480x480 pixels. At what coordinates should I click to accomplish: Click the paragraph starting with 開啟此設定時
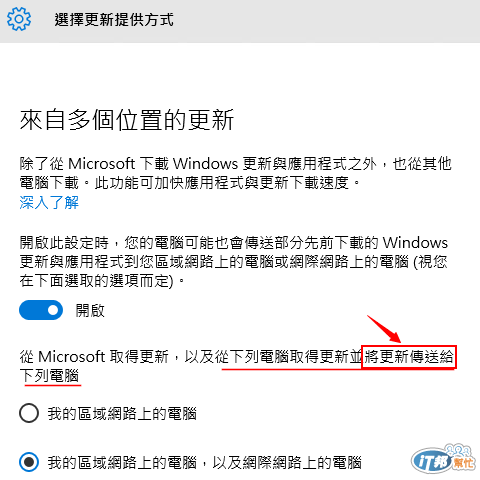point(234,262)
